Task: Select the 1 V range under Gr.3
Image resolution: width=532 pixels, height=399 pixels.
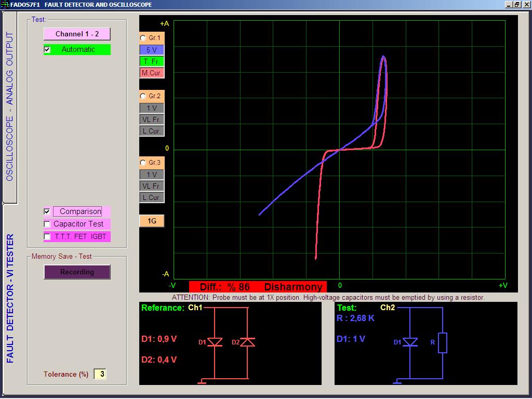Action: point(151,174)
